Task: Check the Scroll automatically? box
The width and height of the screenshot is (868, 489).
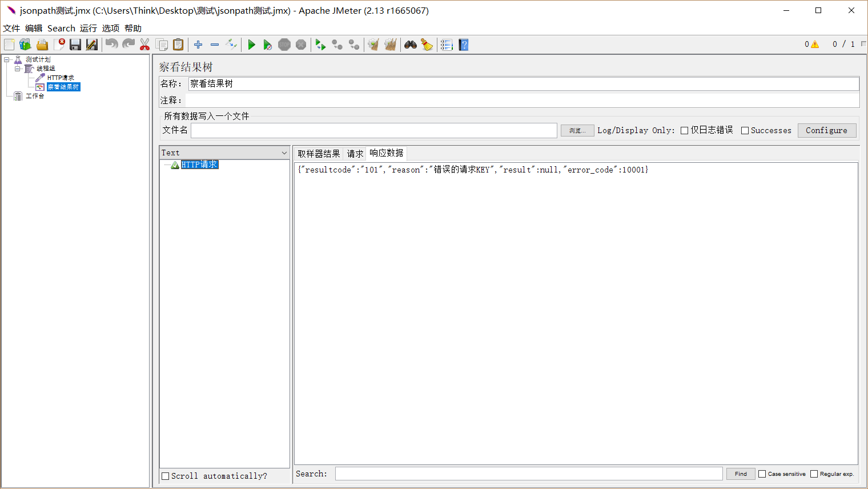Action: point(166,476)
